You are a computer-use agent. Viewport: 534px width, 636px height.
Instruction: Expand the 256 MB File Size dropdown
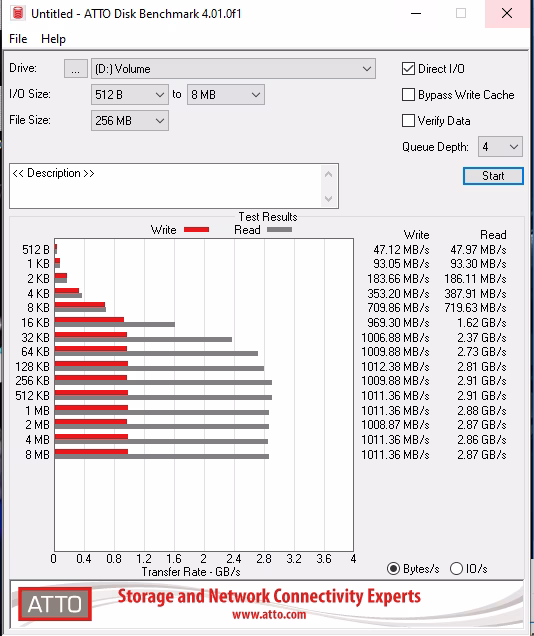tap(130, 120)
